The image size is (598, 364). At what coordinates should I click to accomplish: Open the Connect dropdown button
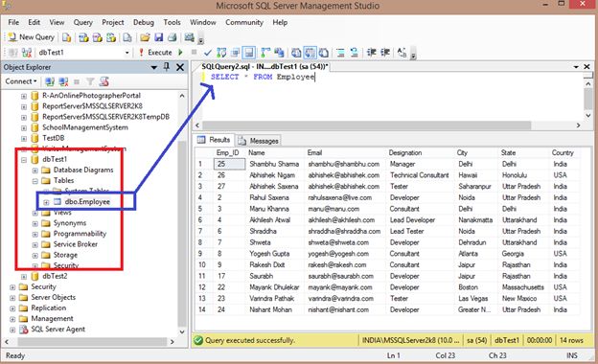(20, 81)
